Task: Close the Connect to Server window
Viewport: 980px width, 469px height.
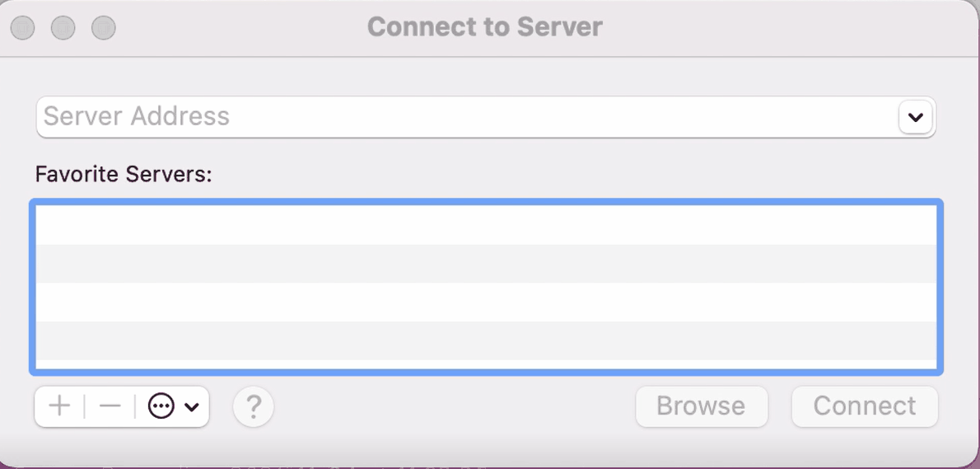Action: coord(23,28)
